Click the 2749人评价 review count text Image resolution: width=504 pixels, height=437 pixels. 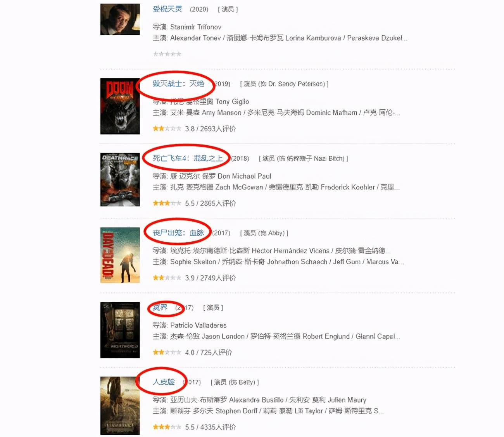click(218, 278)
